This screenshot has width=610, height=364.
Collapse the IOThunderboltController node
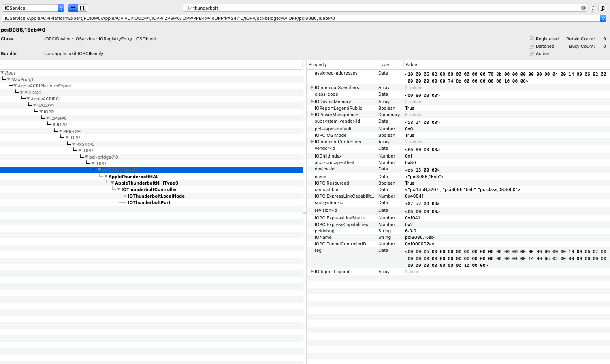point(119,189)
